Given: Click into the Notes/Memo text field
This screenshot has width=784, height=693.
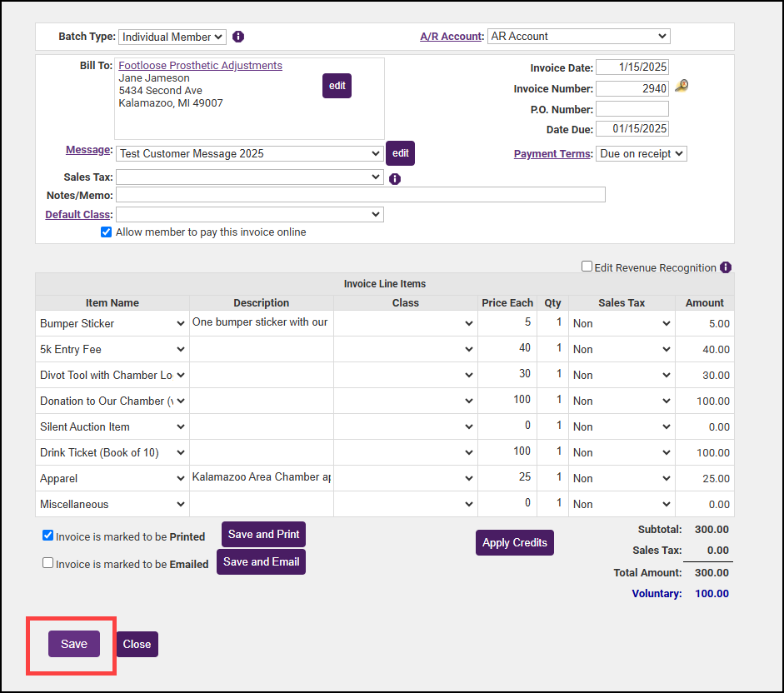Looking at the screenshot, I should tap(360, 195).
